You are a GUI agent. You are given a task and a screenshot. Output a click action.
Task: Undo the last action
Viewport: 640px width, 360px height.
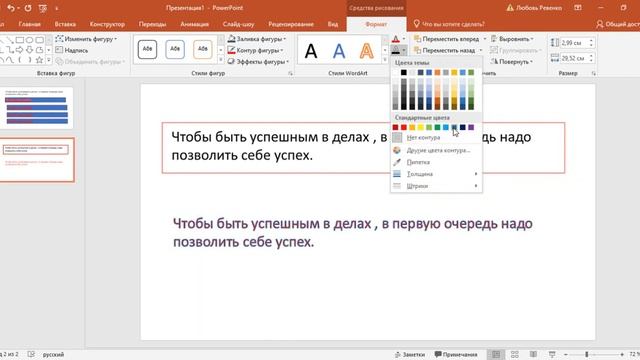[x=11, y=8]
